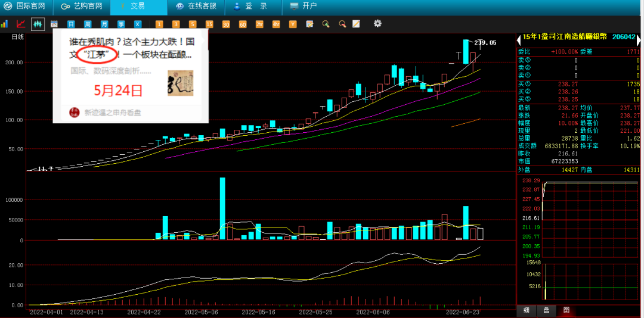Image resolution: width=644 pixels, height=318 pixels.
Task: Click the 外盘 value 14427
Action: (x=569, y=169)
